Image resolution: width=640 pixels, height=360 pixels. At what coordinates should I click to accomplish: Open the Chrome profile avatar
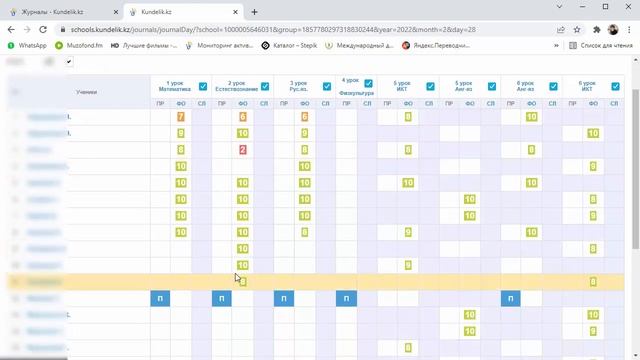click(x=613, y=29)
